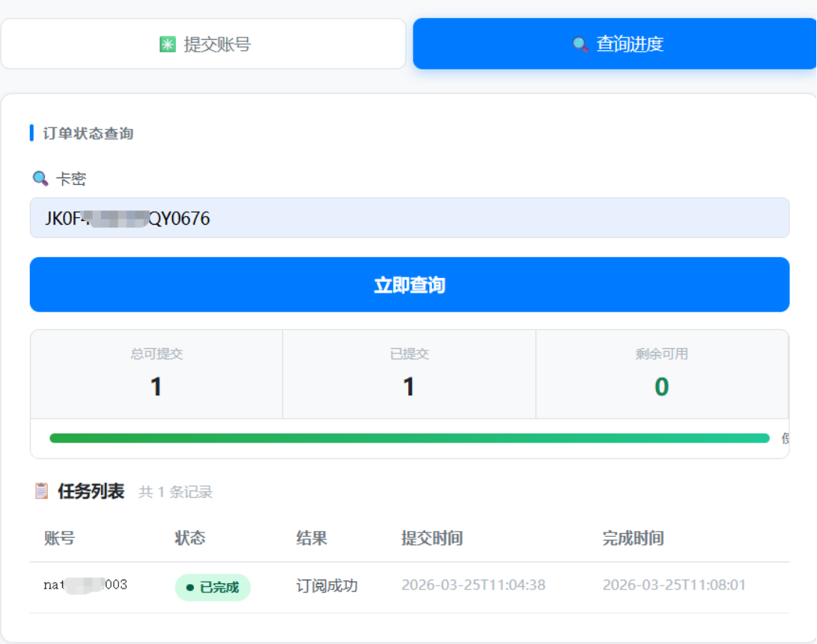Screen dimensions: 817x644
Task: Select the 已提交 statistics card
Action: [x=409, y=374]
